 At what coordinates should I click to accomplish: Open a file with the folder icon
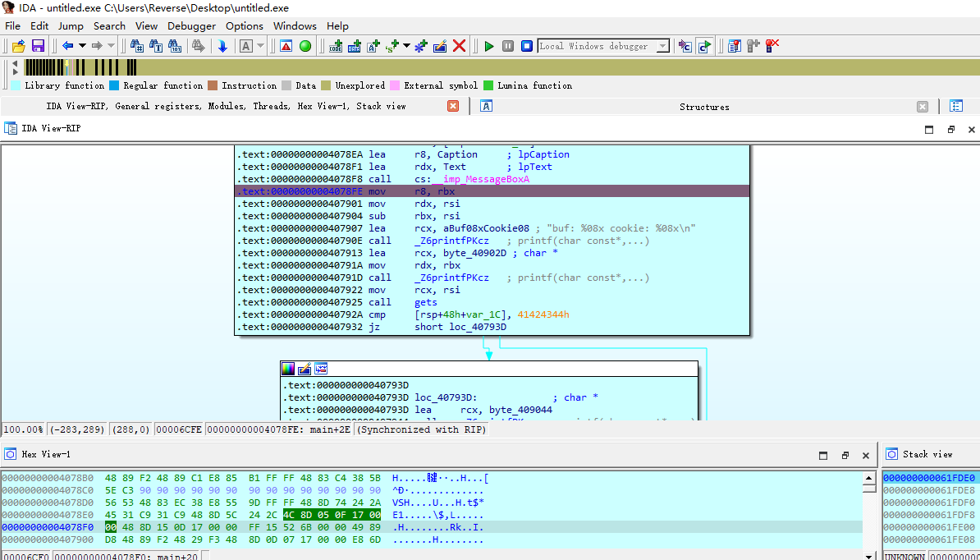click(x=19, y=46)
